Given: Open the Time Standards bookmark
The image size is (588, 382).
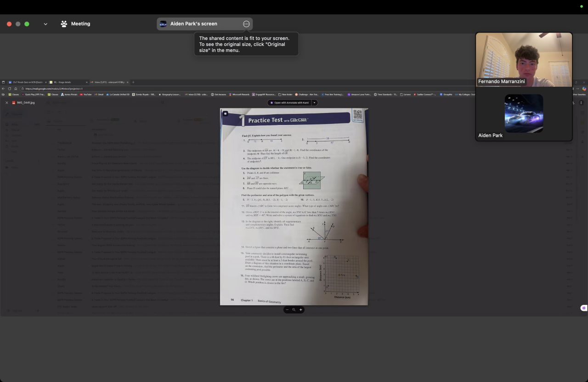Looking at the screenshot, I should pos(385,95).
